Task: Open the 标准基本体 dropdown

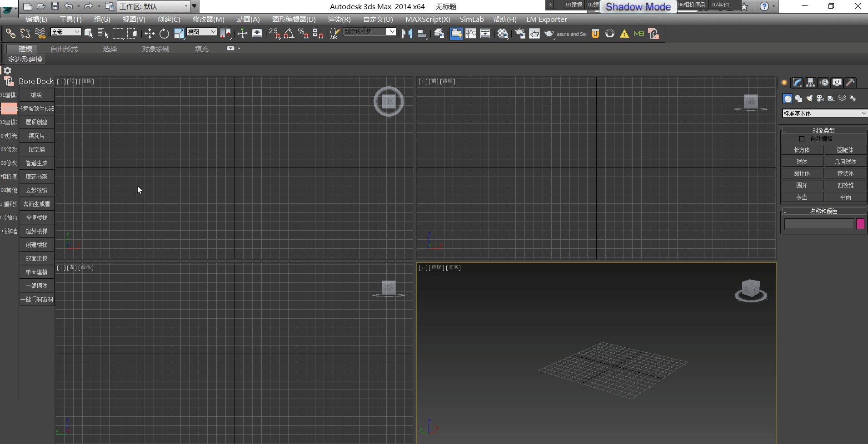Action: coord(823,113)
